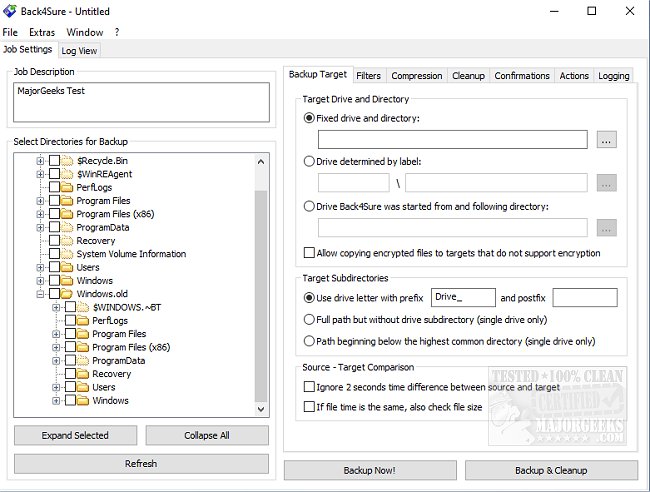Viewport: 650px width, 492px height.
Task: Open the Cleanup tab
Action: click(468, 76)
